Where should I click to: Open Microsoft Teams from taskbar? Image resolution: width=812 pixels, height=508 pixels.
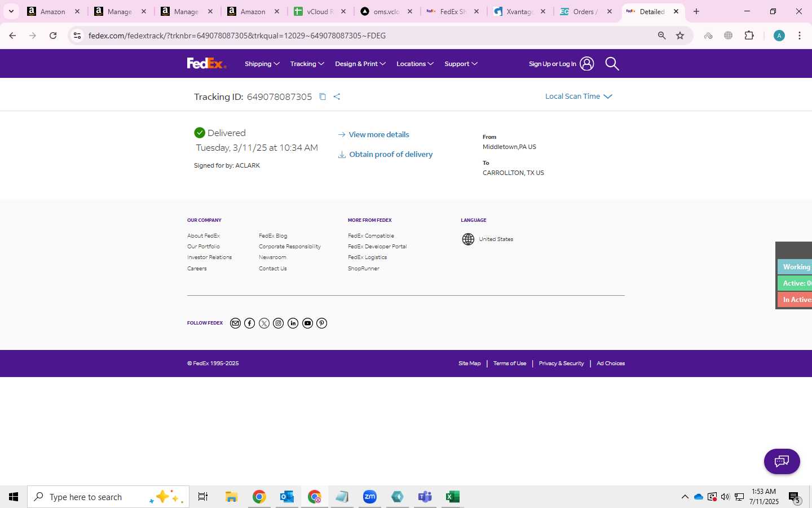(x=425, y=497)
